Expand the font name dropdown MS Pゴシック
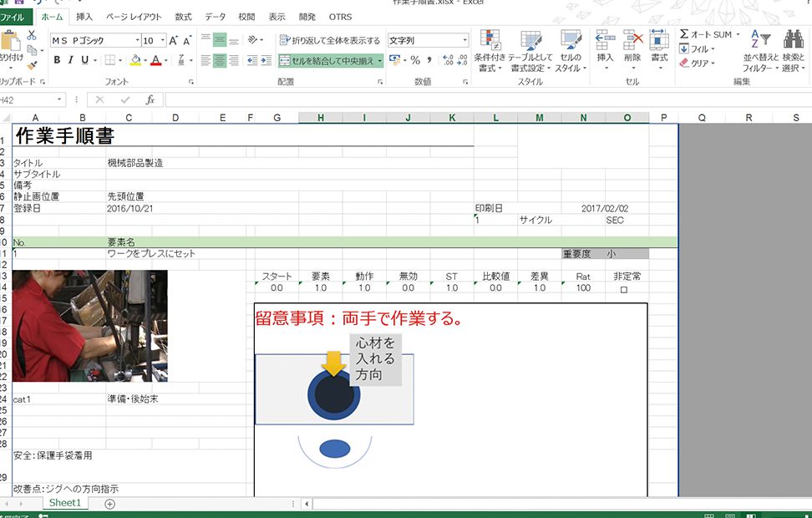812x518 pixels. 136,40
